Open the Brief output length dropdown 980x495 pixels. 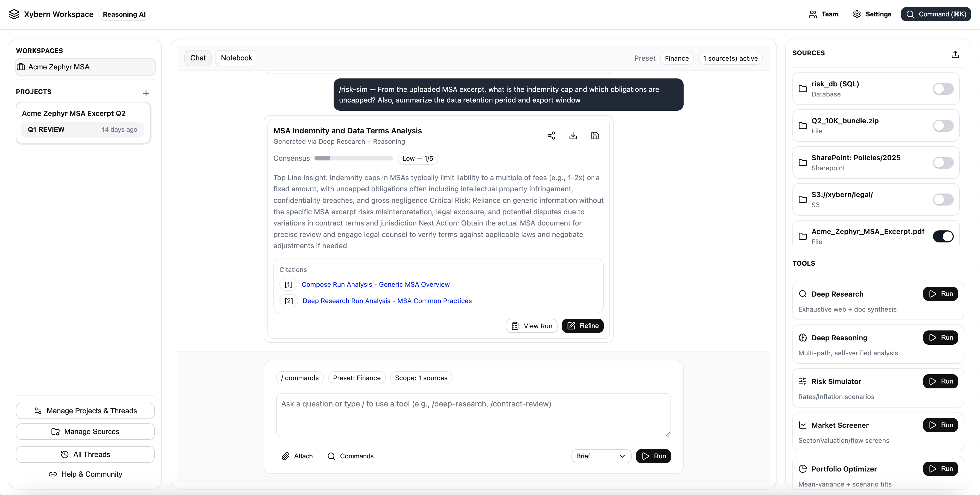tap(601, 456)
